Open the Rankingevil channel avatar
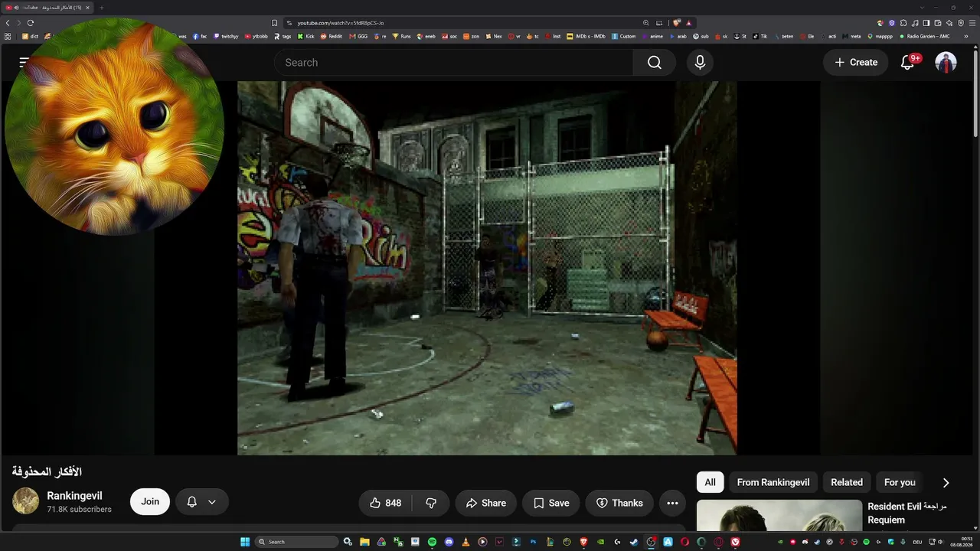This screenshot has width=980, height=551. (x=25, y=501)
